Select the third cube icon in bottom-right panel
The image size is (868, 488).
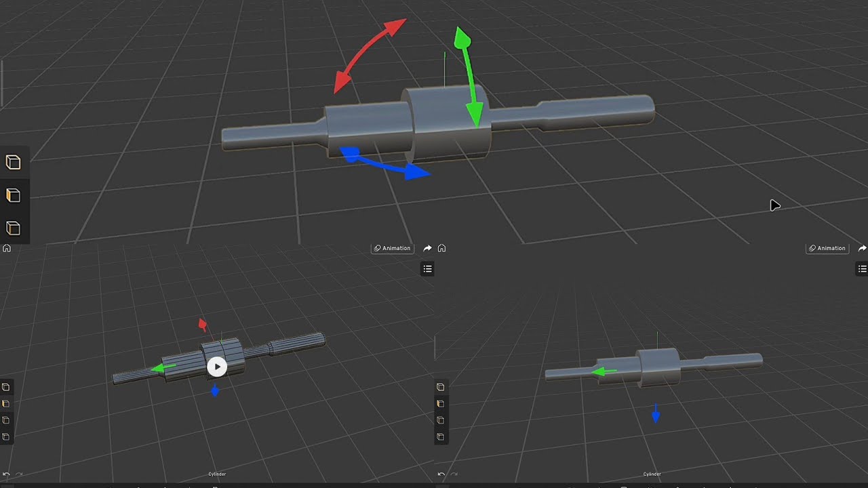click(441, 420)
